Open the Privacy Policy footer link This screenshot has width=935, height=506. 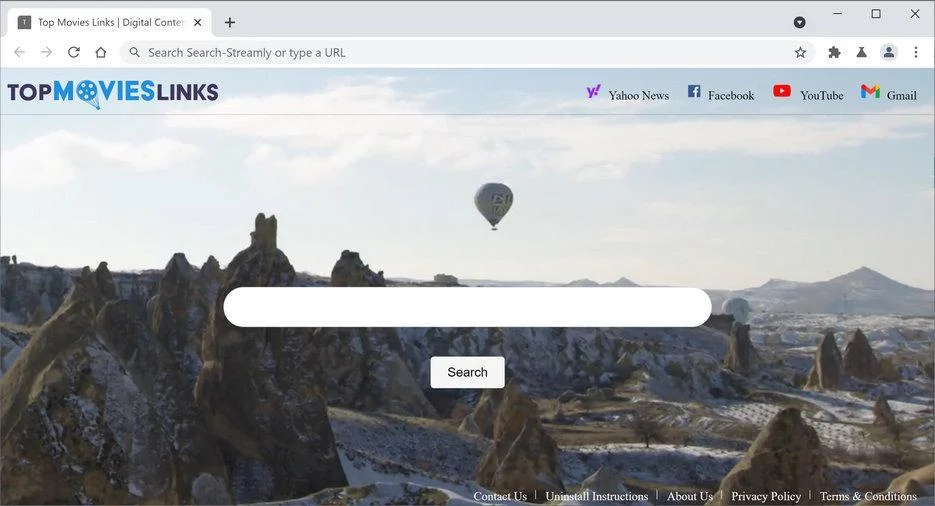tap(766, 496)
